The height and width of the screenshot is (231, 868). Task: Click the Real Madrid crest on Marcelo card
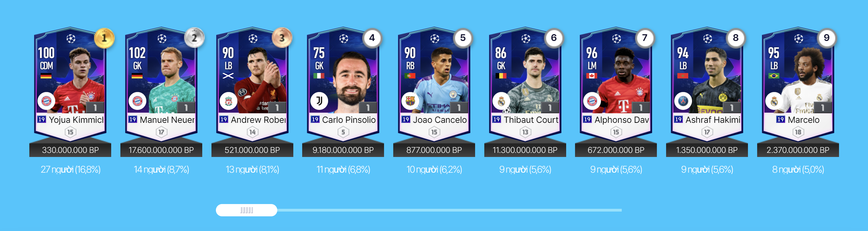pyautogui.click(x=774, y=101)
